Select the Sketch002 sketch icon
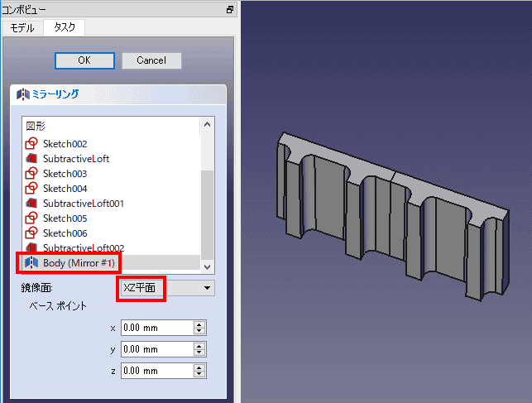The width and height of the screenshot is (532, 403). [31, 143]
